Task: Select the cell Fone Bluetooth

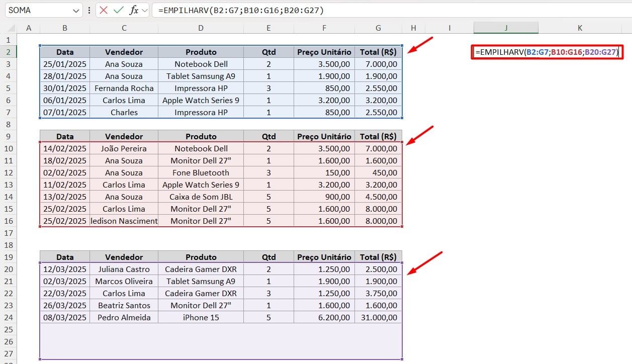Action: pyautogui.click(x=201, y=172)
